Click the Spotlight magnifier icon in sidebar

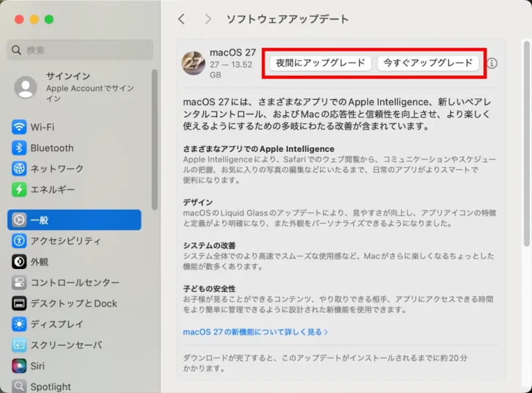tap(19, 387)
